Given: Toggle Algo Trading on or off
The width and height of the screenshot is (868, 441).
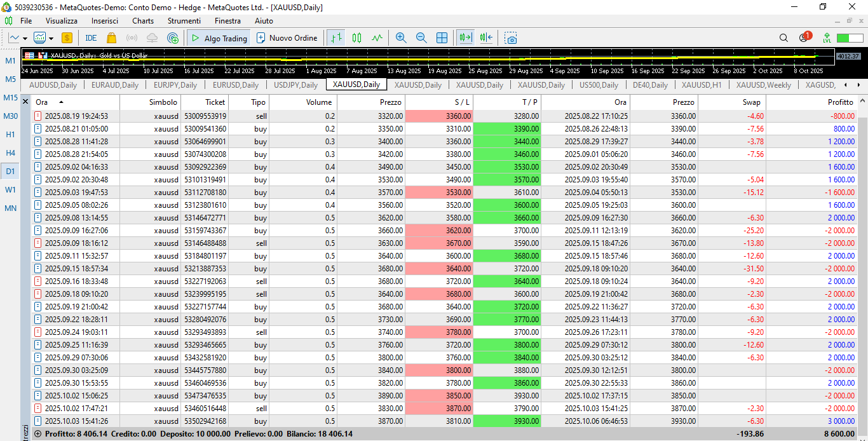Looking at the screenshot, I should tap(219, 38).
